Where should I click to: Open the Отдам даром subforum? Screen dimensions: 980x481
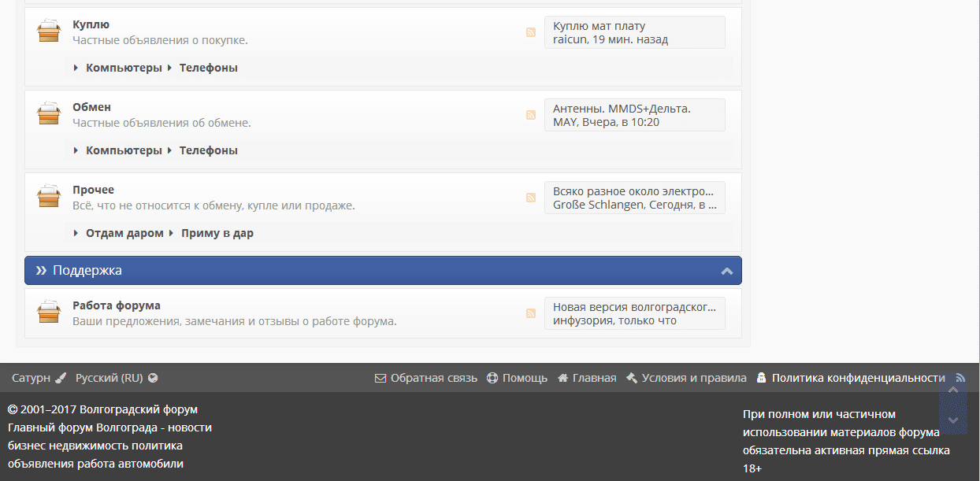(x=124, y=233)
